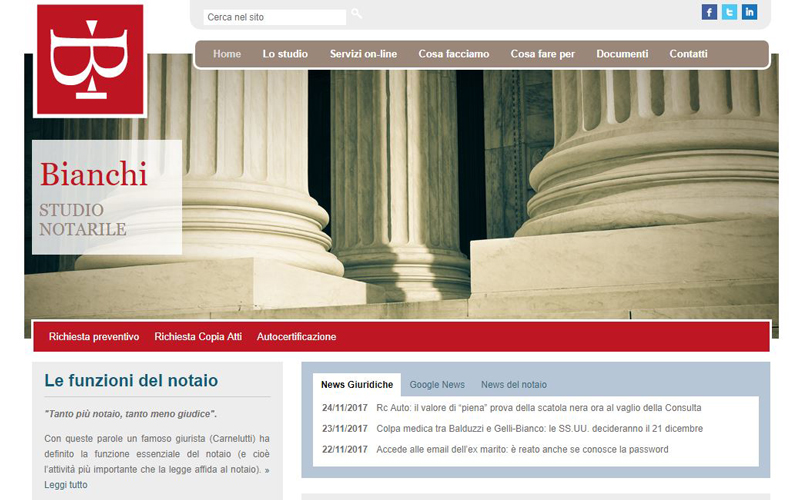
Task: Click the 'Richiesta preventivo' link
Action: [x=94, y=337]
